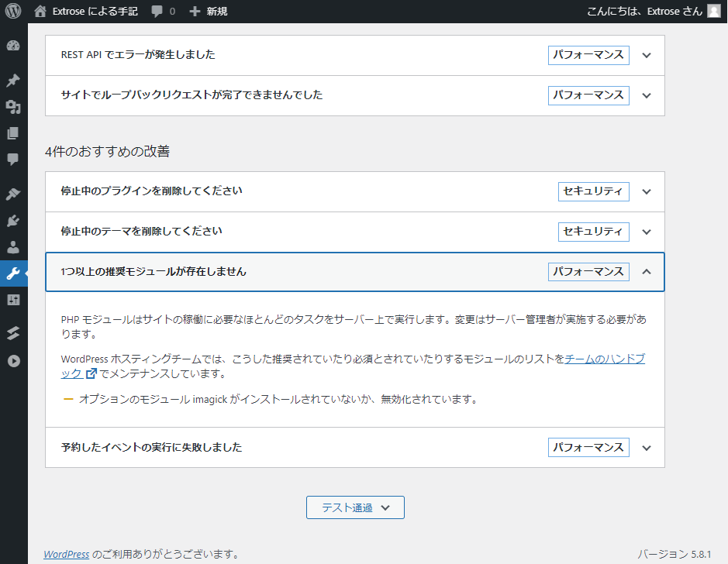
Task: Open the 新規 menu in admin bar
Action: tap(209, 12)
